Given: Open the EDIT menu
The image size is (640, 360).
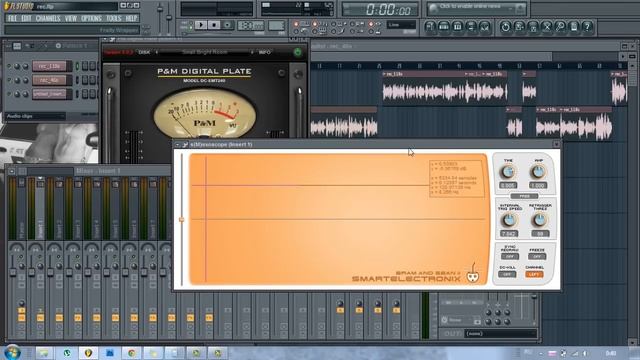Looking at the screenshot, I should (x=26, y=18).
